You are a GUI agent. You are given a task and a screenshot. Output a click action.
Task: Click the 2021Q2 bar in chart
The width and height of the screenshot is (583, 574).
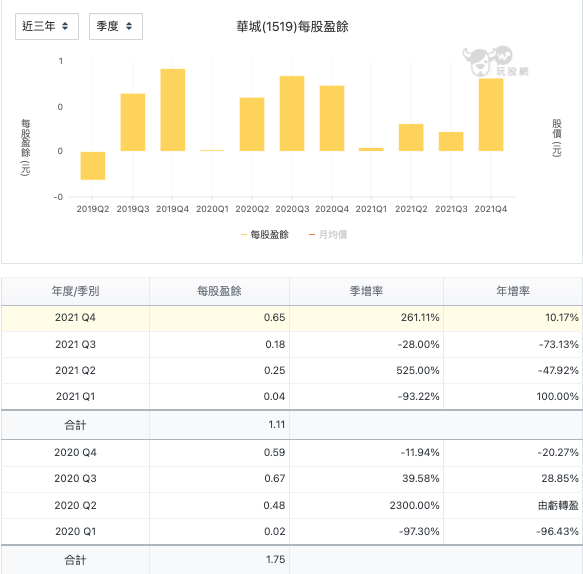click(x=411, y=138)
